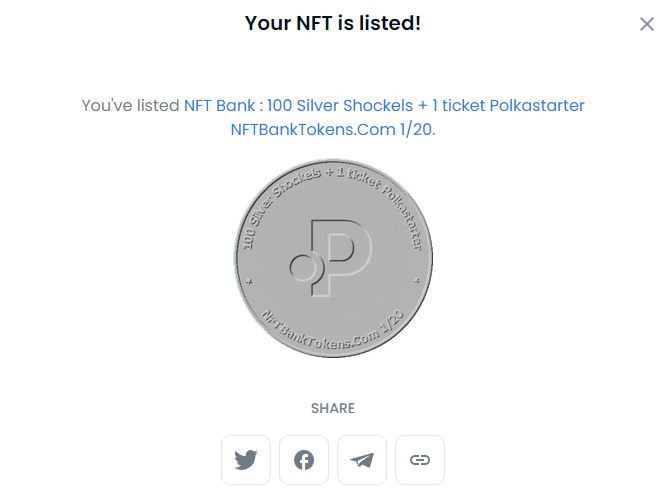This screenshot has width=672, height=493.
Task: Close the 'Your NFT is listed!' dialog
Action: click(x=647, y=24)
